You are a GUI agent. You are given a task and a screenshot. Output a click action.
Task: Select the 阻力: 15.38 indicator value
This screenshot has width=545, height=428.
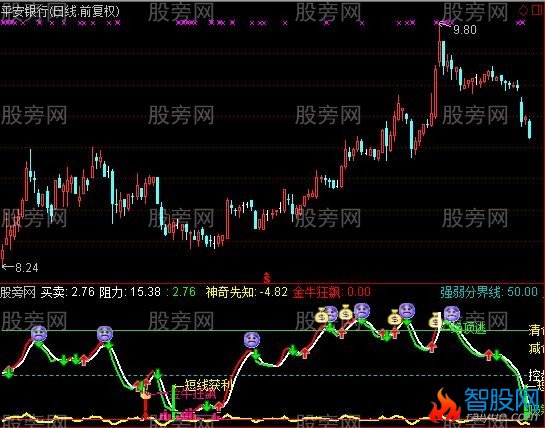pos(130,292)
